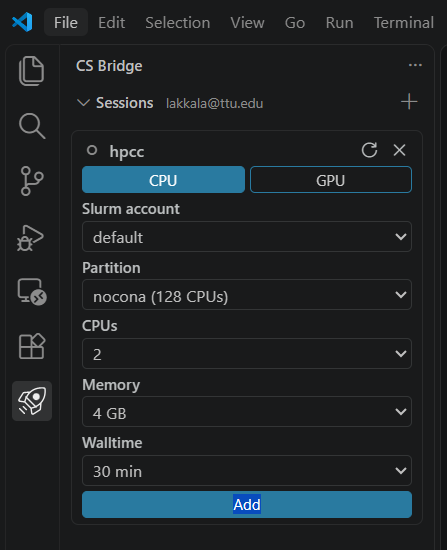Open Run and Debug view icon
The image size is (447, 550).
coord(31,238)
